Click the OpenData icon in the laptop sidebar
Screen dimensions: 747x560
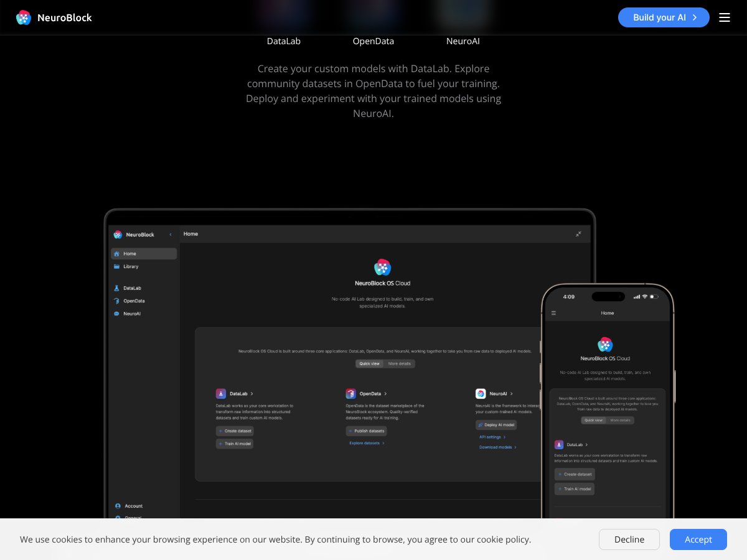117,301
